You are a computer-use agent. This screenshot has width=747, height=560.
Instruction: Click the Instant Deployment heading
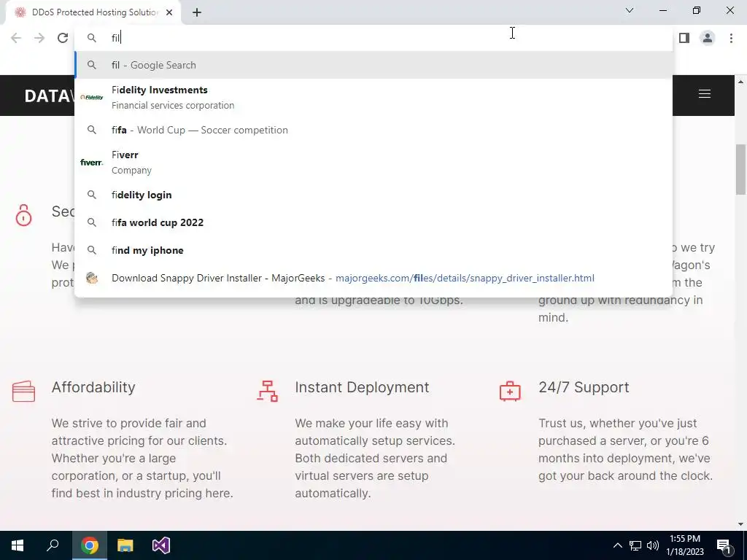tap(362, 387)
